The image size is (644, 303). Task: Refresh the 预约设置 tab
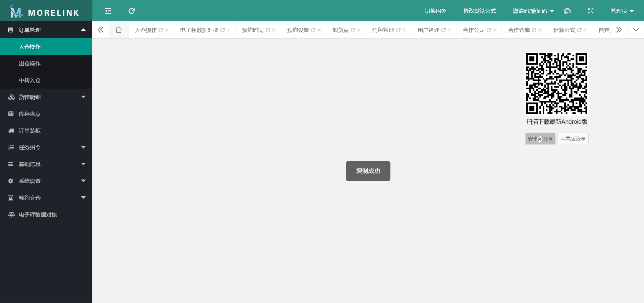pos(313,30)
